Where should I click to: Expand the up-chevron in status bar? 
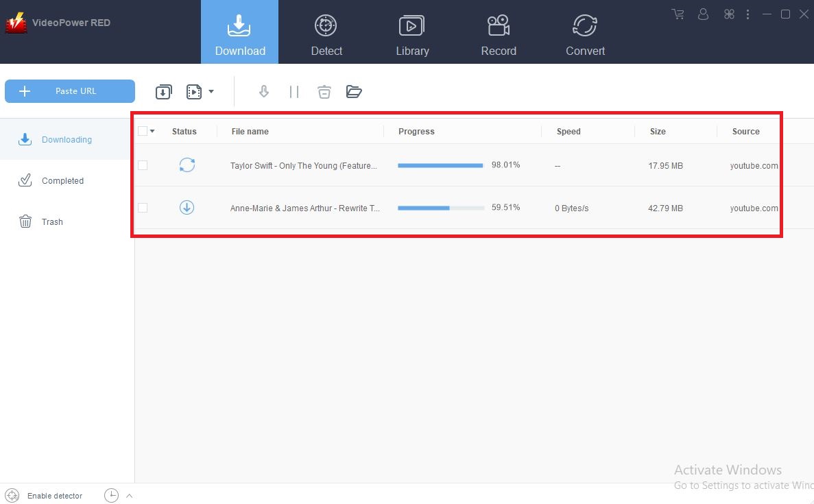coord(129,496)
